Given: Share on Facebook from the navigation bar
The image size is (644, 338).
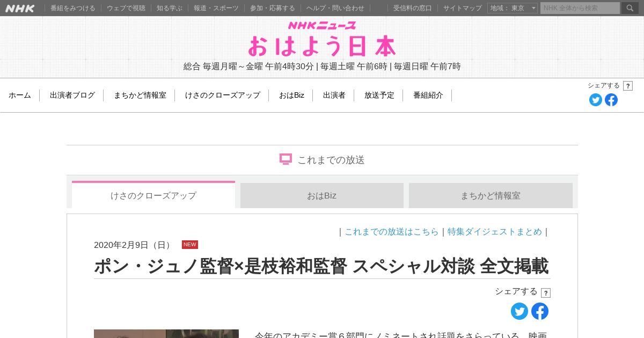Looking at the screenshot, I should [611, 100].
